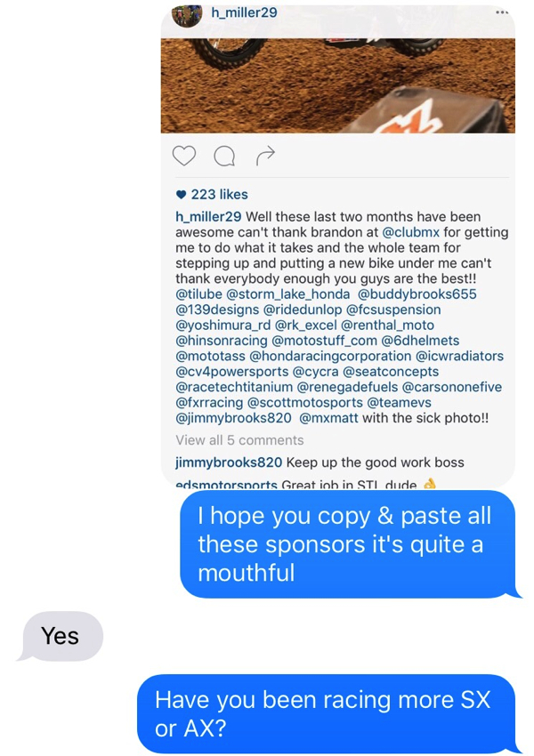
Task: Open the @6dhelmets mention
Action: point(420,341)
